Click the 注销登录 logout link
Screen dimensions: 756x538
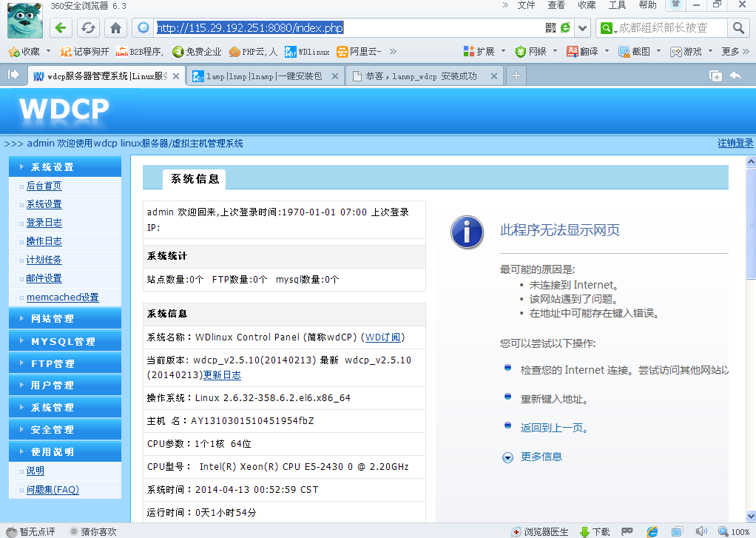click(735, 143)
